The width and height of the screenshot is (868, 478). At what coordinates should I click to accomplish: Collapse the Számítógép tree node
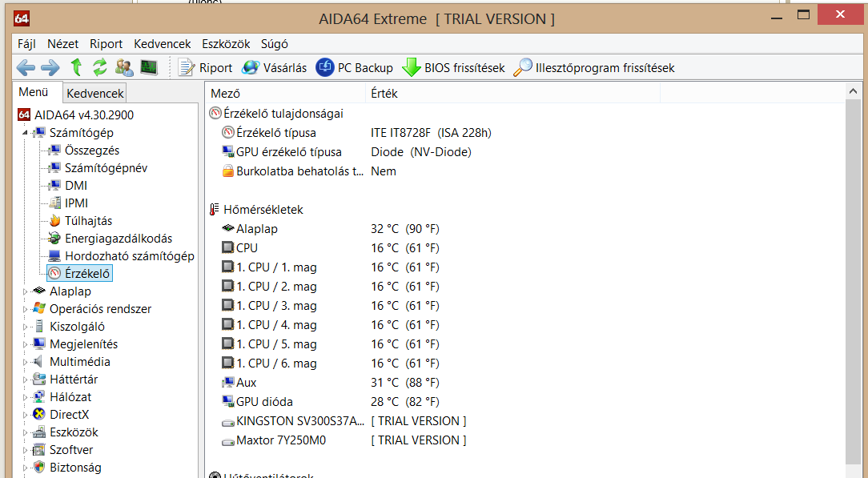coord(24,133)
